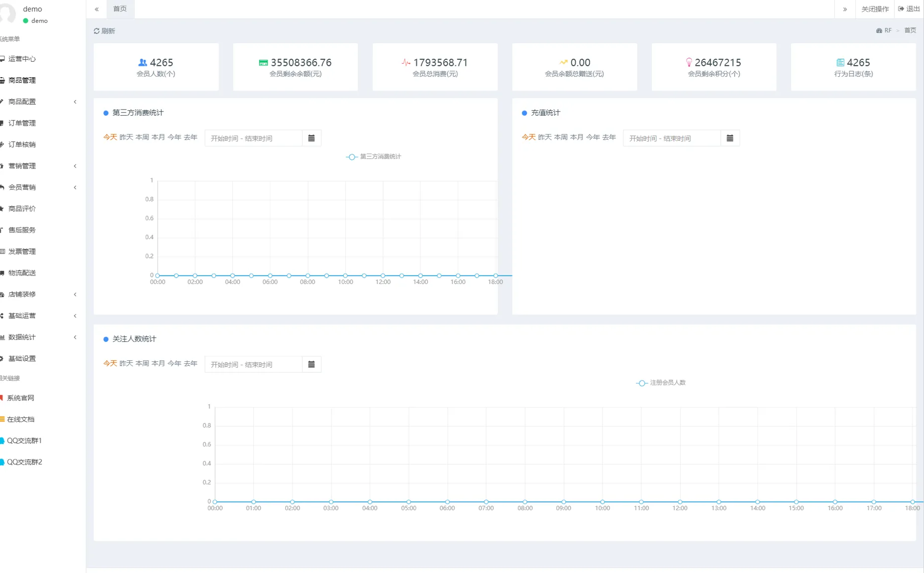Open the 关闭操作 dropdown
Viewport: 924px width, 573px height.
click(x=875, y=9)
